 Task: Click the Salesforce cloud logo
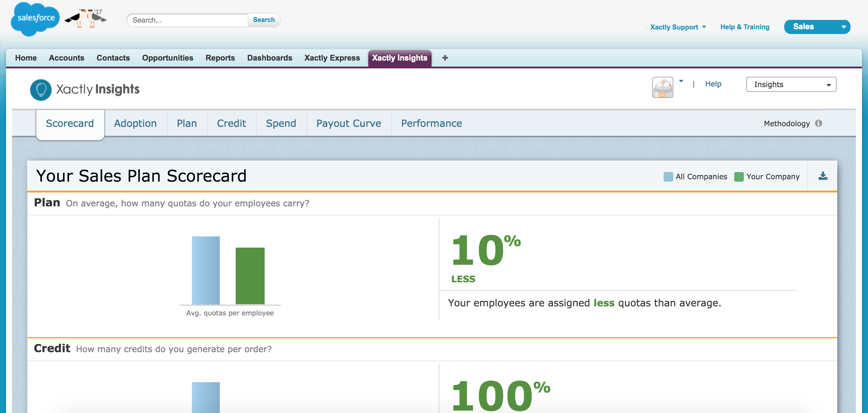[x=35, y=19]
